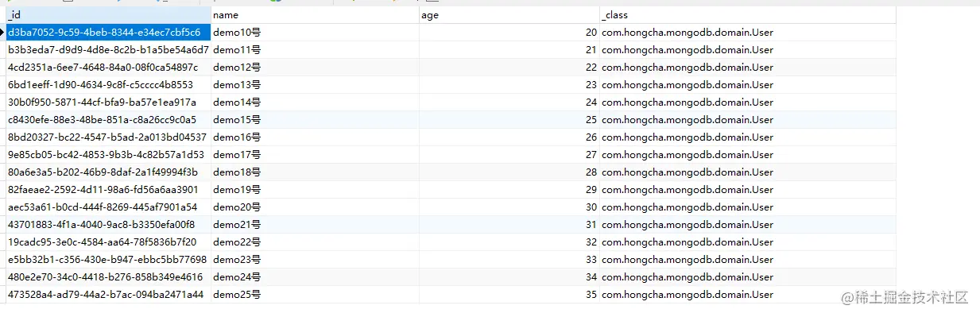This screenshot has height=317, width=980.
Task: Click the _class cell in demo25号 row
Action: click(x=747, y=295)
